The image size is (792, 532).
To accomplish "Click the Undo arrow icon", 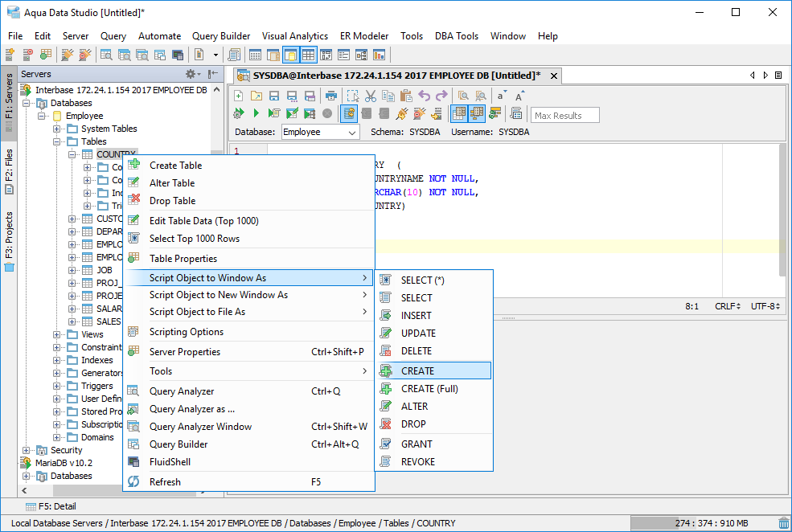I will pos(425,96).
